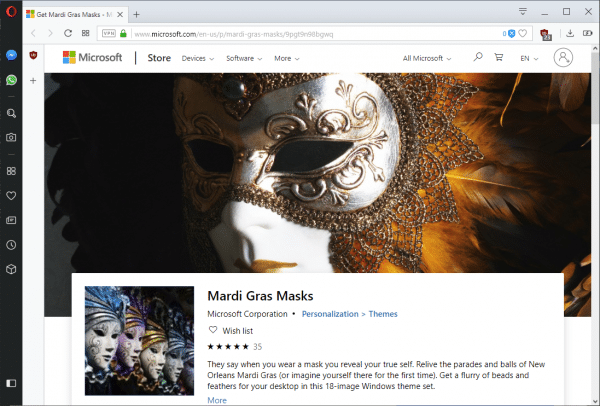Open Speed Dial from the sidebar
The height and width of the screenshot is (406, 600).
tap(11, 171)
